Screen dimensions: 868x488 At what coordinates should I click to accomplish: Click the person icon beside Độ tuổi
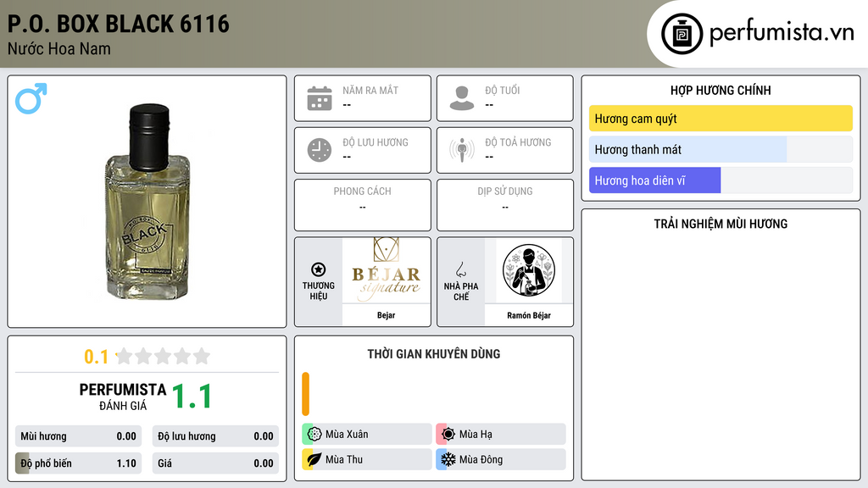[462, 98]
